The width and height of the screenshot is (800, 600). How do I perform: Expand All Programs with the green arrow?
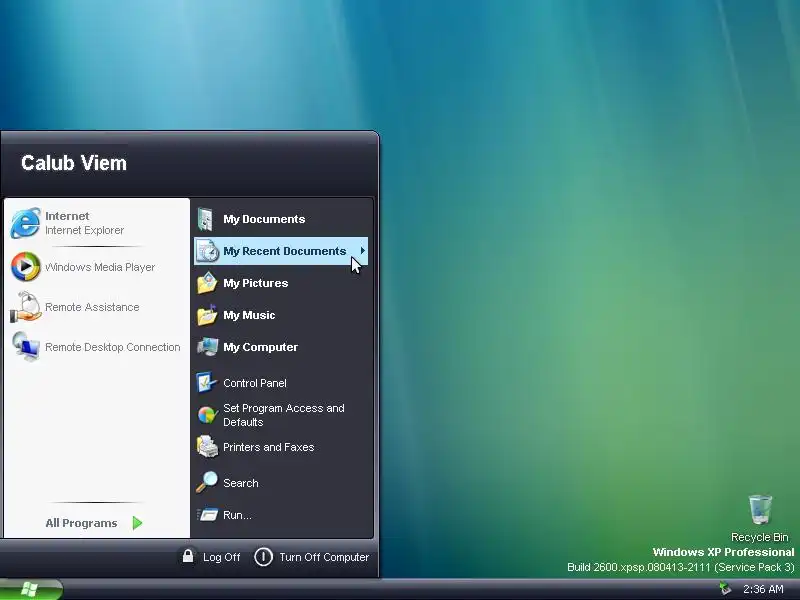137,523
